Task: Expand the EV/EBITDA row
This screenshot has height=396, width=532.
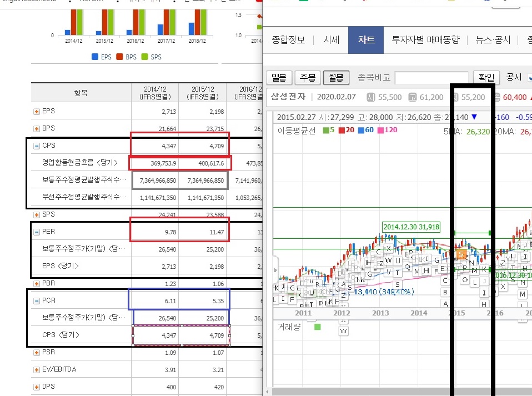Action: click(x=37, y=370)
